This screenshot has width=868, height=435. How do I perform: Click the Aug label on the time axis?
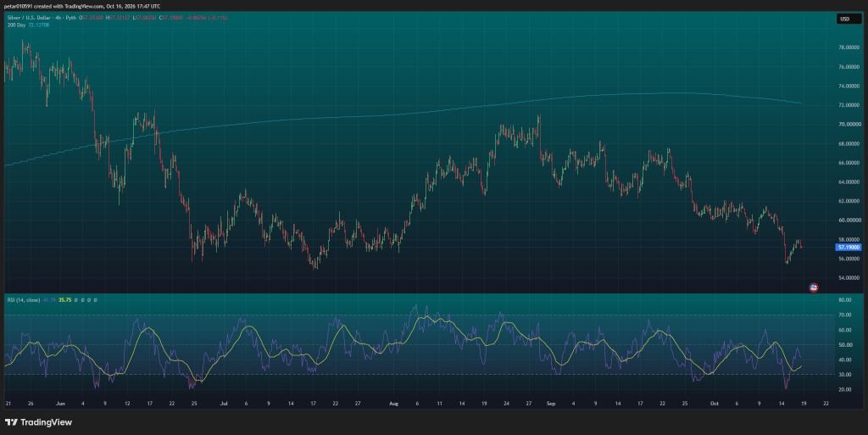click(393, 404)
